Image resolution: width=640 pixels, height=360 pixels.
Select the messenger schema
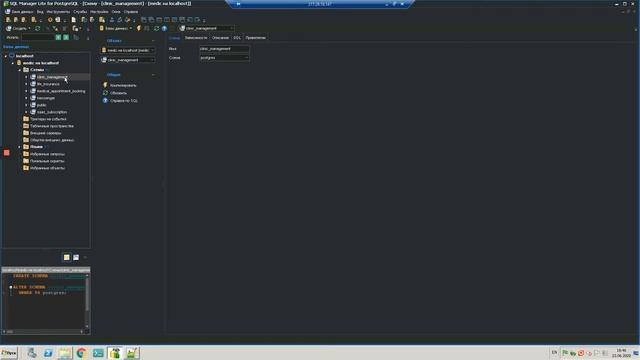point(46,98)
